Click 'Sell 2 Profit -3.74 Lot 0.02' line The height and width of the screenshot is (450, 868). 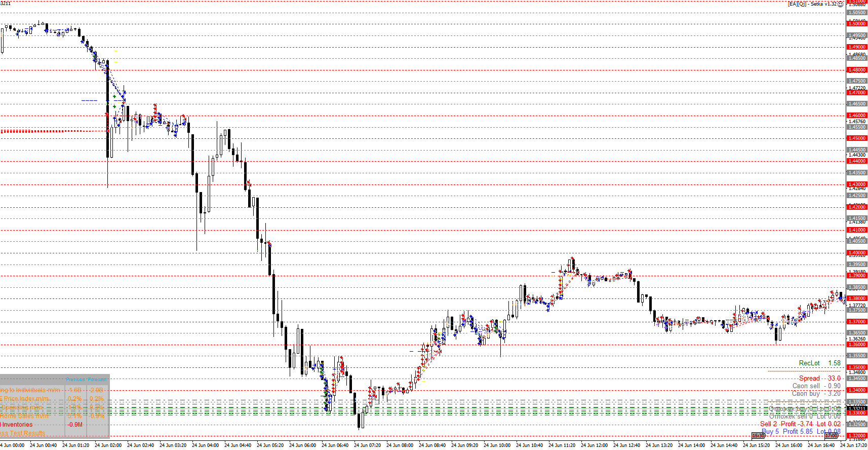tap(800, 424)
